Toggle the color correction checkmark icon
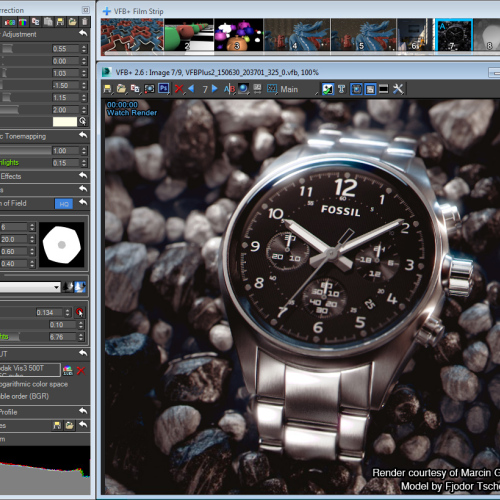The width and height of the screenshot is (500, 500). click(x=328, y=89)
